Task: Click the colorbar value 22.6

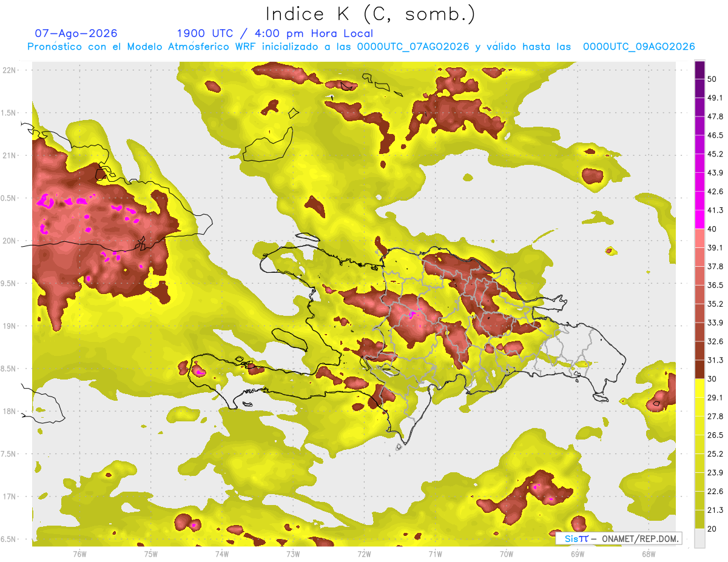Action: (715, 492)
